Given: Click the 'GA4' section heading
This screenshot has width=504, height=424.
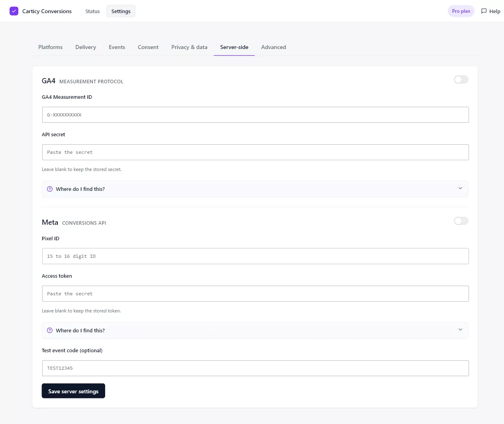Looking at the screenshot, I should 49,81.
